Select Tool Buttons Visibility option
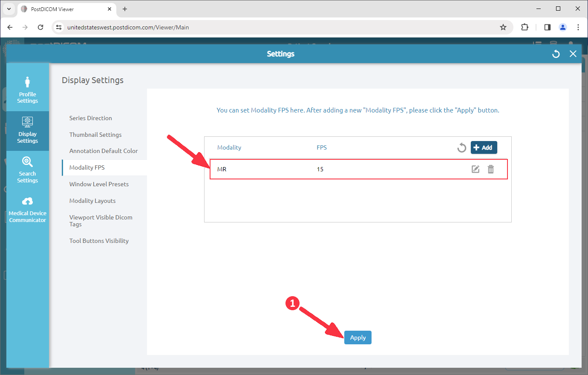Screen dimensions: 588x375 point(99,241)
